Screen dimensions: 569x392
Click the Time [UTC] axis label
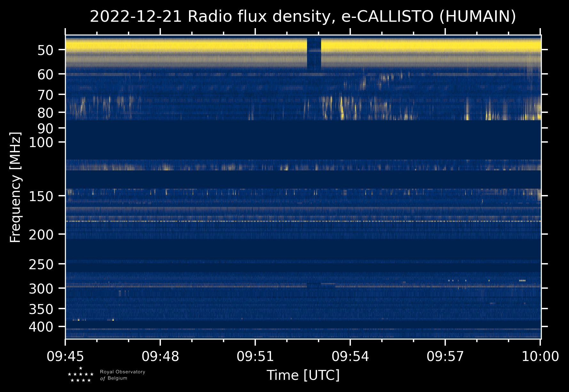[303, 375]
